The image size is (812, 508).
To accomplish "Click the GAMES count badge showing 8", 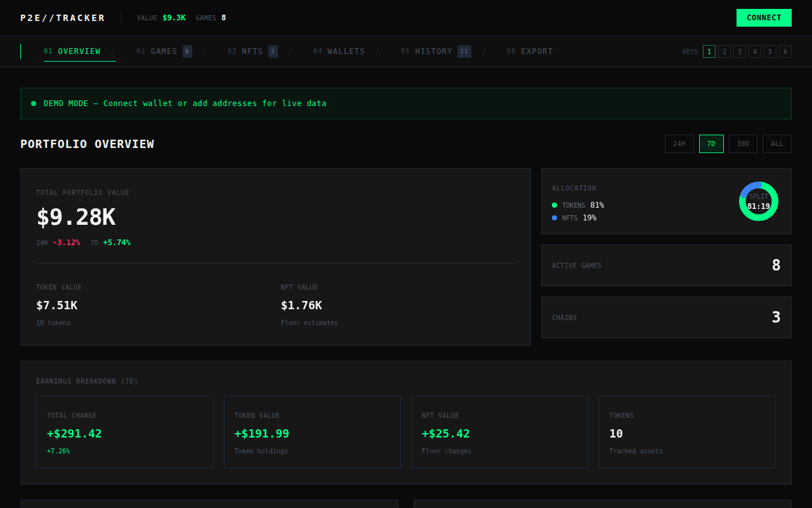I will tap(186, 51).
